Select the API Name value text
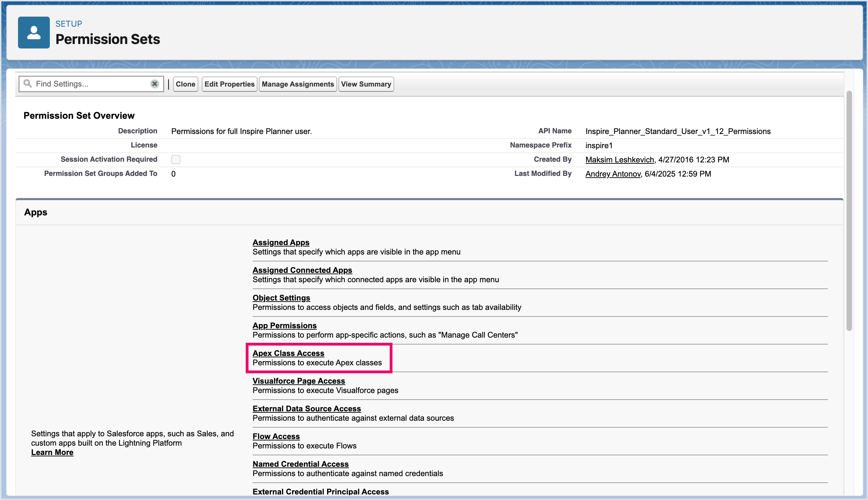 tap(678, 131)
